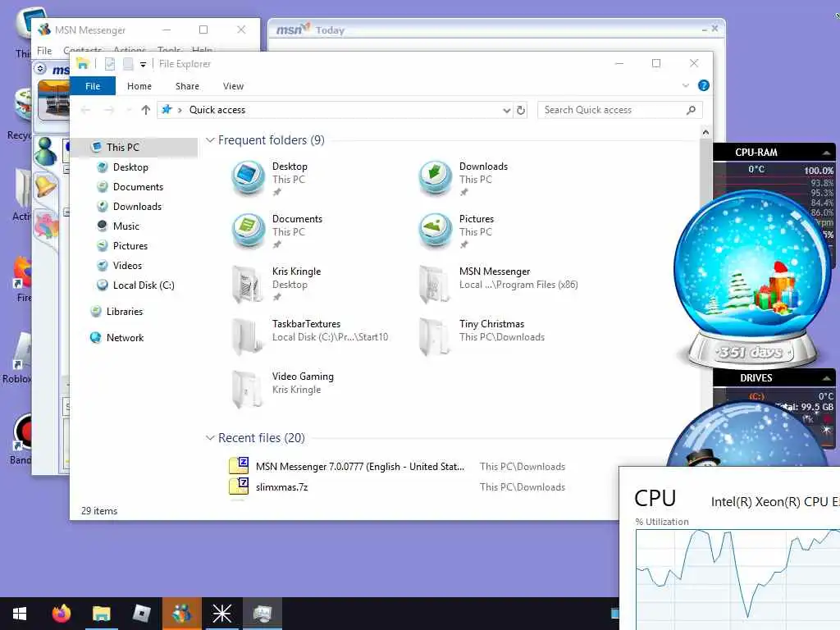Open Customize Quick Access Toolbar dropdown
This screenshot has width=840, height=630.
143,64
